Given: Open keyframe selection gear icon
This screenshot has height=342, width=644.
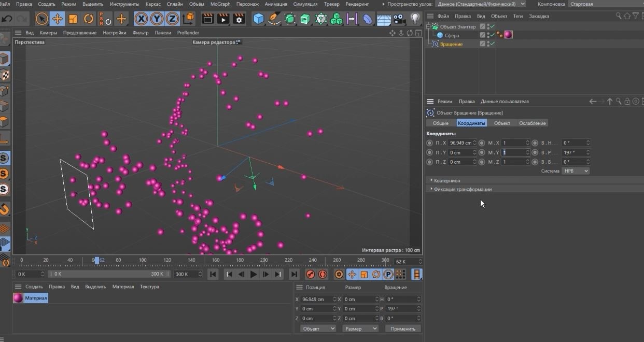Looking at the screenshot, I should (x=340, y=274).
